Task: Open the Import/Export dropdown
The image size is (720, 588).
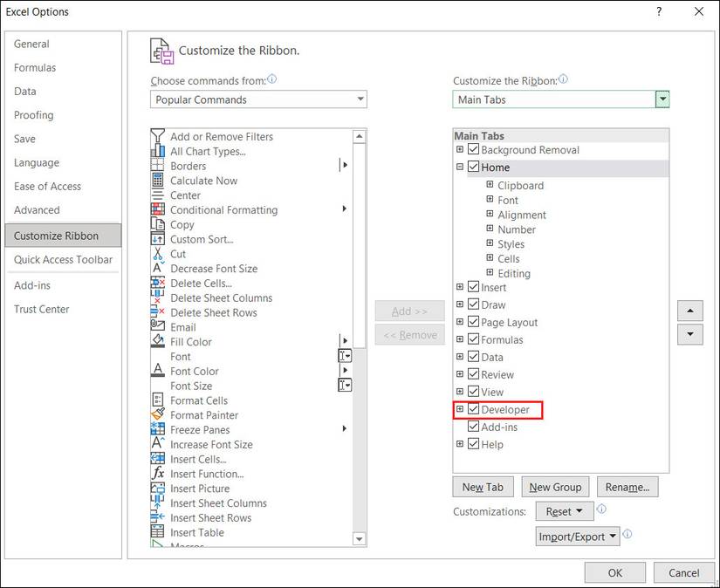Action: [578, 537]
